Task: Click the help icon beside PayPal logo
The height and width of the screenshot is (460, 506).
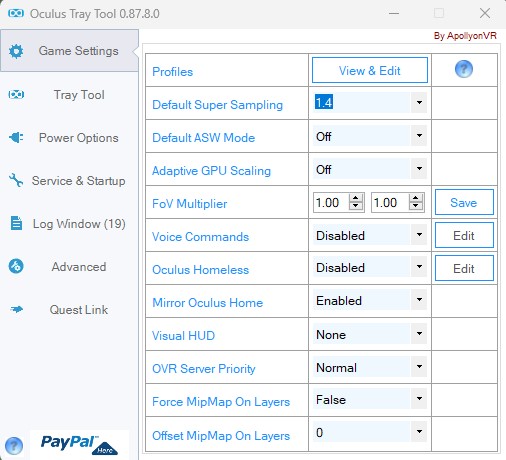Action: point(14,446)
